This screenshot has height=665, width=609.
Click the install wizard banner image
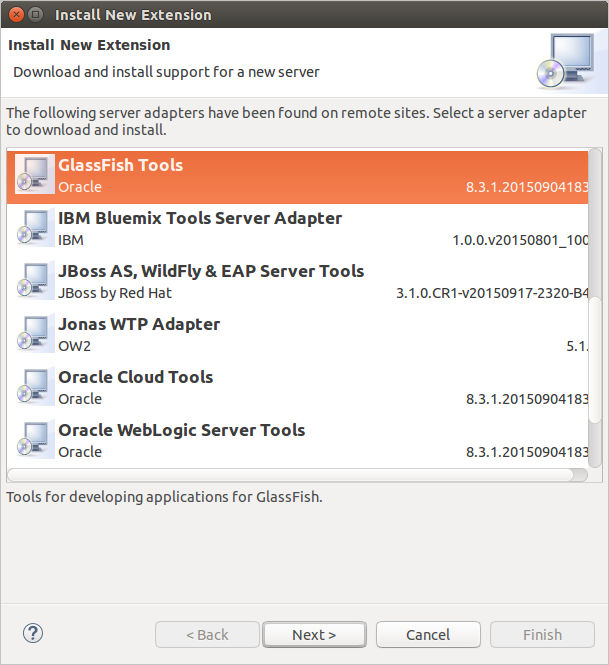tap(570, 62)
